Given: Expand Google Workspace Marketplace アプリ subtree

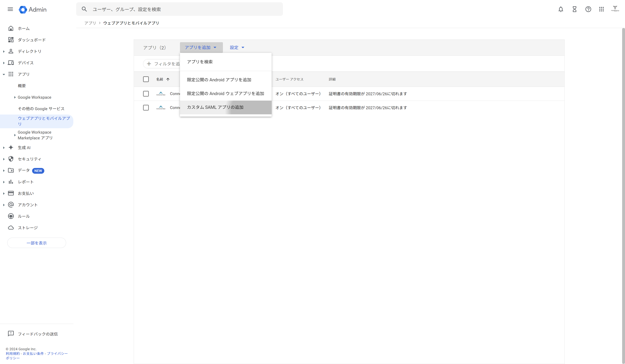Looking at the screenshot, I should [15, 135].
